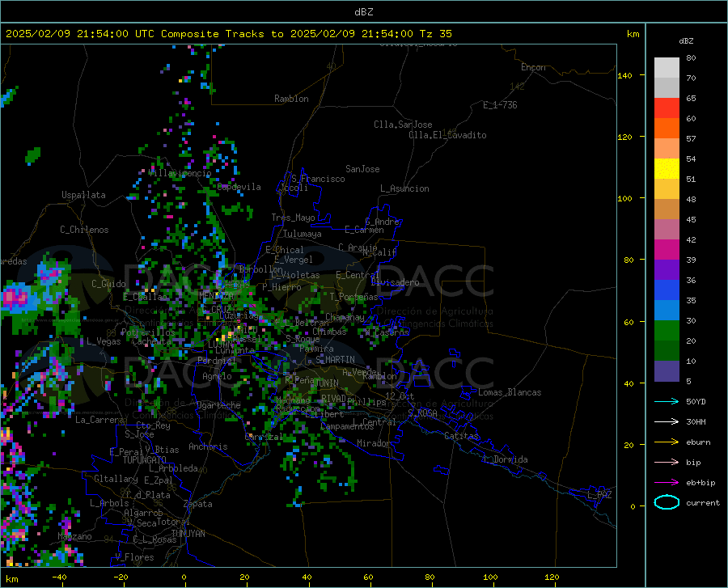Click the Divisadero map label
728x588 pixels.
(x=395, y=282)
